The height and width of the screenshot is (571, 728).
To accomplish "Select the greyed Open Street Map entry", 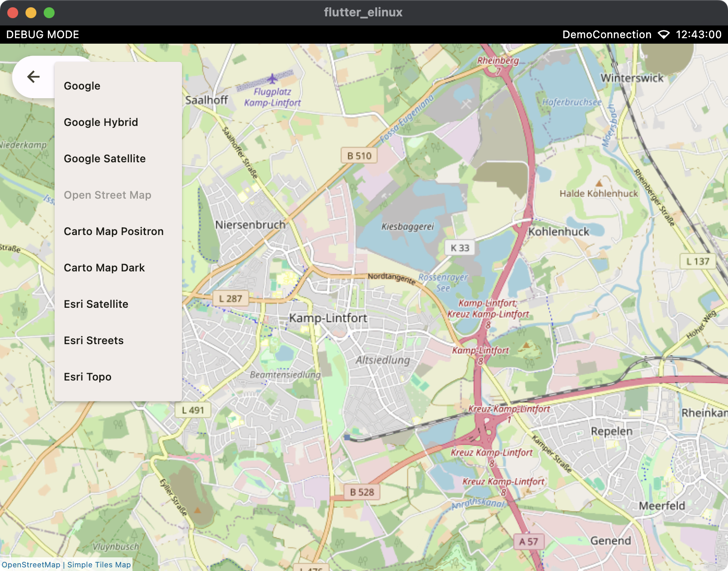I will [118, 195].
